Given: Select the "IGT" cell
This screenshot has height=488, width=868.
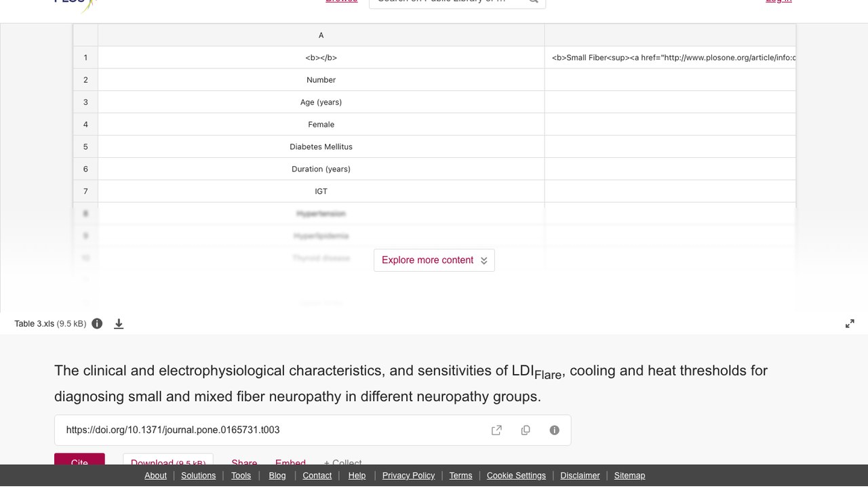Looking at the screenshot, I should [x=321, y=192].
